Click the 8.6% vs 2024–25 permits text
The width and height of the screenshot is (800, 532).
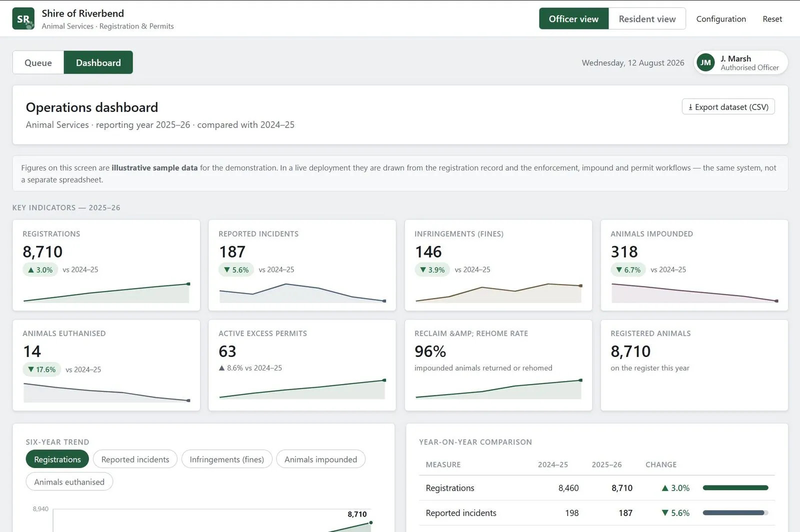click(250, 367)
